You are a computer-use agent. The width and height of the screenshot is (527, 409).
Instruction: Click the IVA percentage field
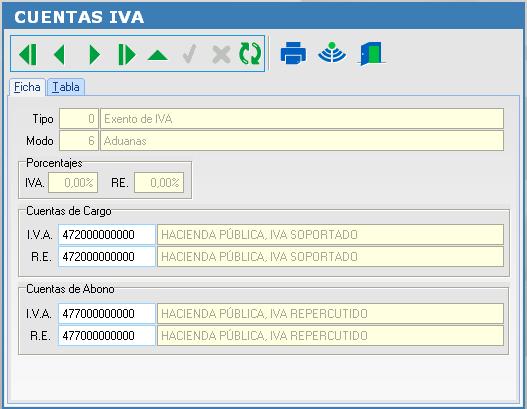[73, 182]
